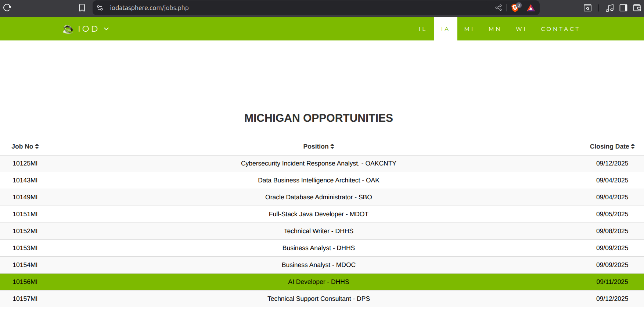Select job number 10143MI

click(25, 180)
